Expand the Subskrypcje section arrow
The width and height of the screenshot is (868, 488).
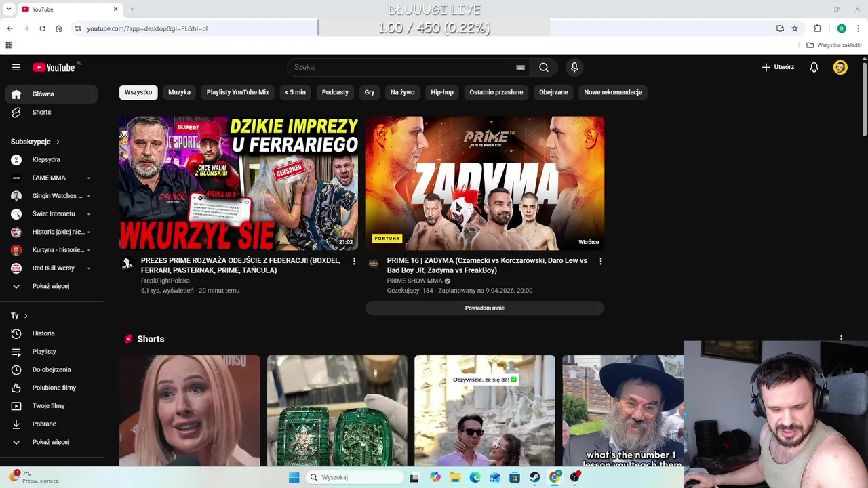coord(58,142)
